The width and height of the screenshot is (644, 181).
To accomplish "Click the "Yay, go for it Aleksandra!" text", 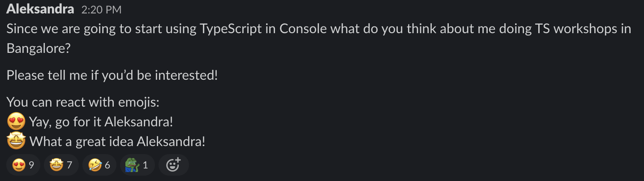I will (101, 121).
